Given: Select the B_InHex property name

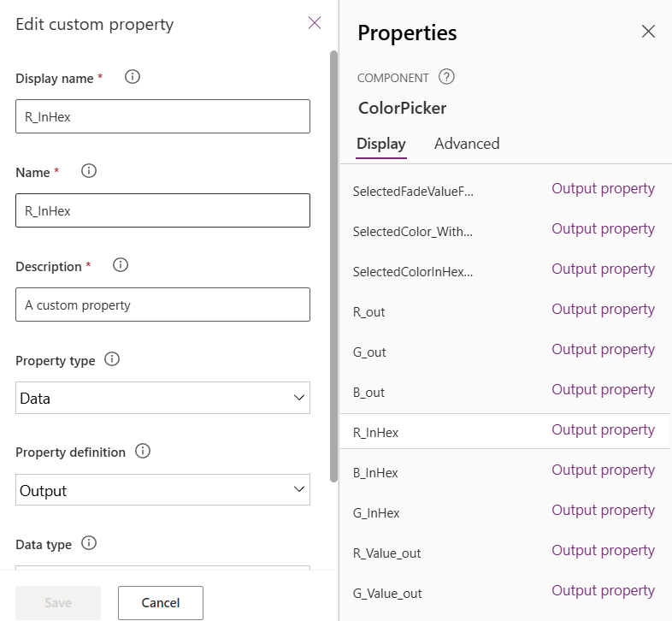Looking at the screenshot, I should (375, 473).
